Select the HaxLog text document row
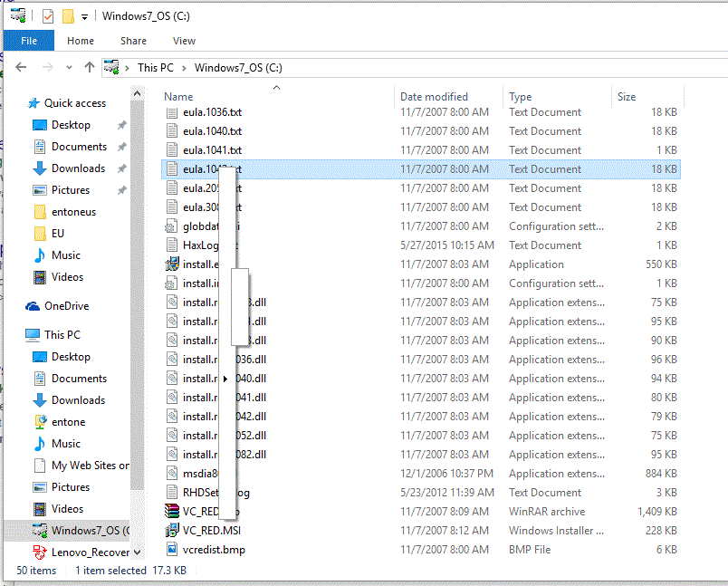 tap(421, 245)
